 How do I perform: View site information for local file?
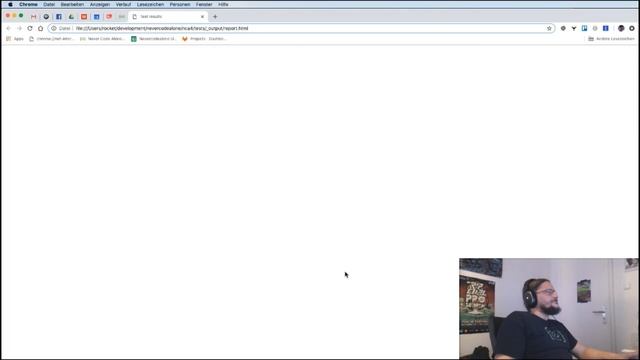[x=53, y=29]
